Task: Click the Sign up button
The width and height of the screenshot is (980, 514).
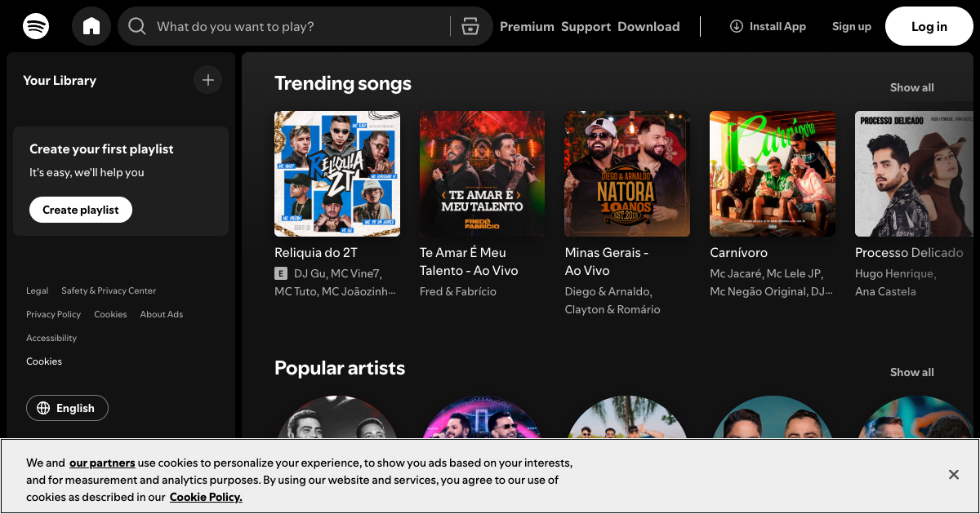Action: pyautogui.click(x=851, y=26)
